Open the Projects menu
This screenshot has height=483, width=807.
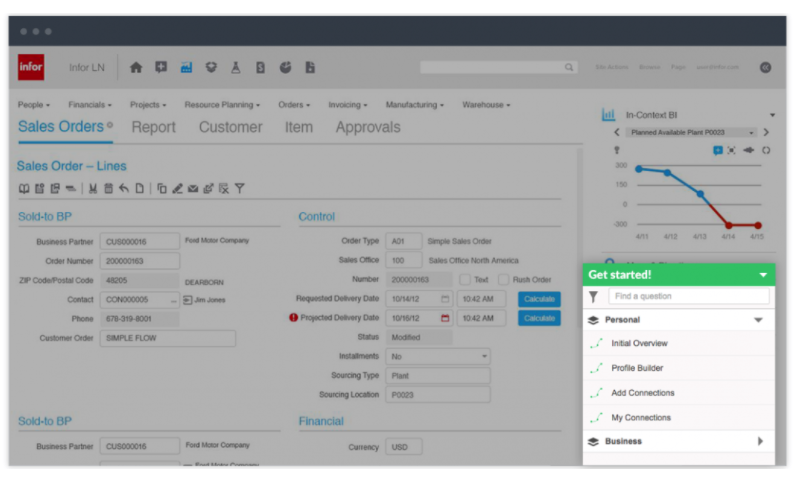click(x=148, y=105)
